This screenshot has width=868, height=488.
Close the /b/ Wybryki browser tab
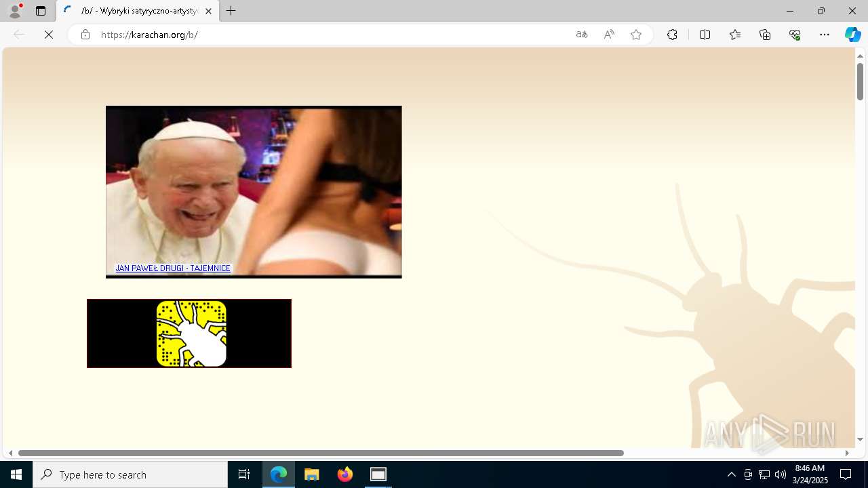[209, 11]
